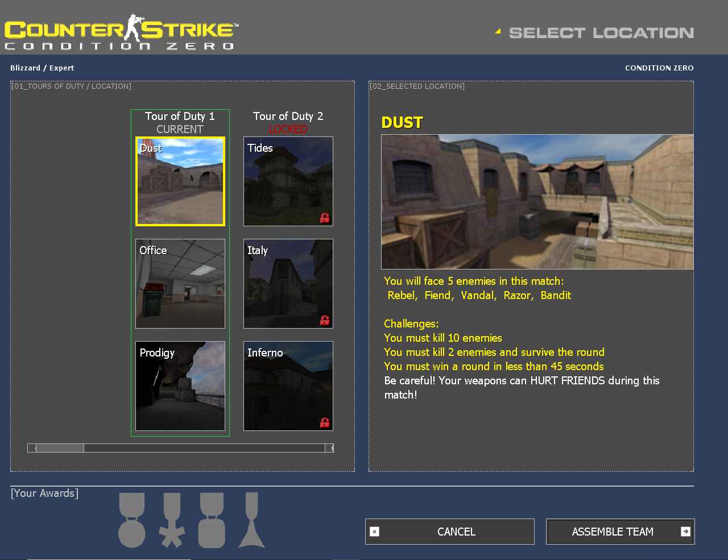Click the red lock icon on Italy

point(325,320)
